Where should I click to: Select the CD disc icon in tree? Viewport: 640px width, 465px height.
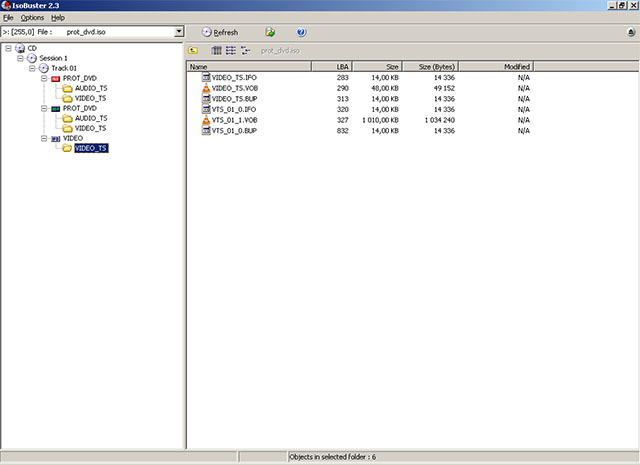tap(20, 48)
